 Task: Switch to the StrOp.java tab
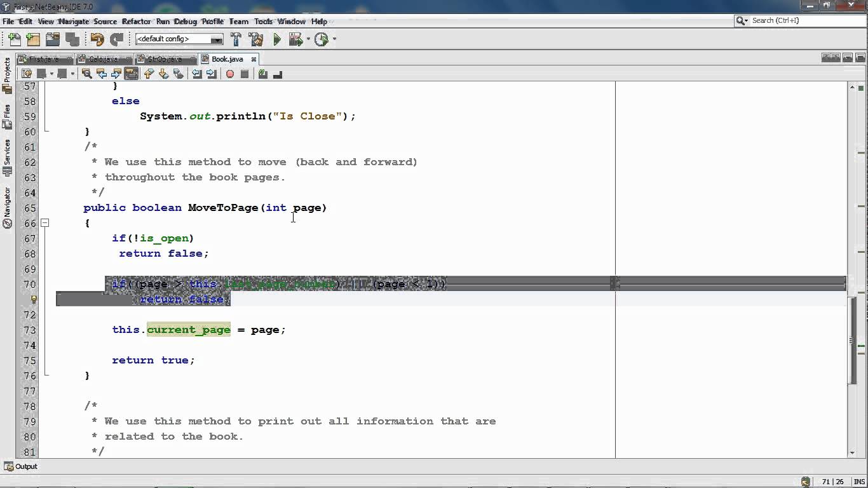pyautogui.click(x=165, y=59)
